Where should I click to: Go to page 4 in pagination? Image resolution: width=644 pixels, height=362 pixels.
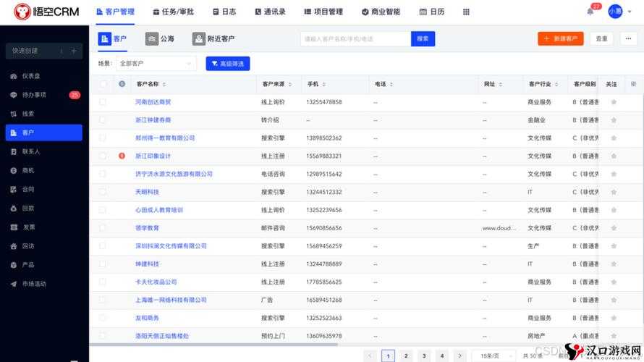coord(442,355)
